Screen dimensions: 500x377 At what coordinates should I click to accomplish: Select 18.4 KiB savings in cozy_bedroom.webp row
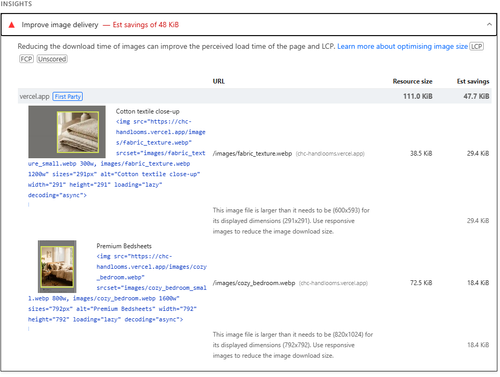(478, 283)
